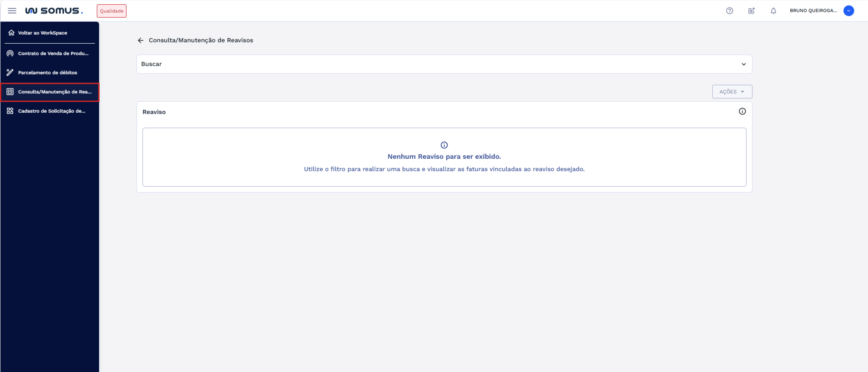
Task: Open the hamburger menu icon
Action: point(12,11)
